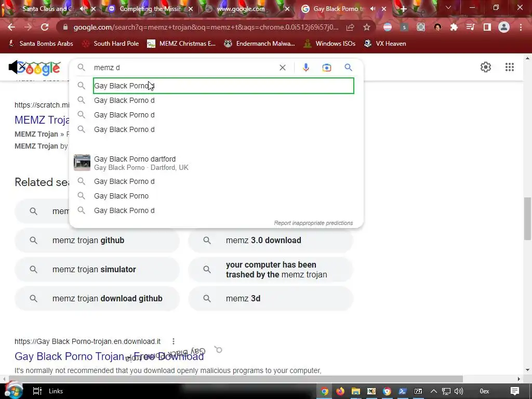Open PowerShell from the taskbar
532x399 pixels.
tap(403, 391)
